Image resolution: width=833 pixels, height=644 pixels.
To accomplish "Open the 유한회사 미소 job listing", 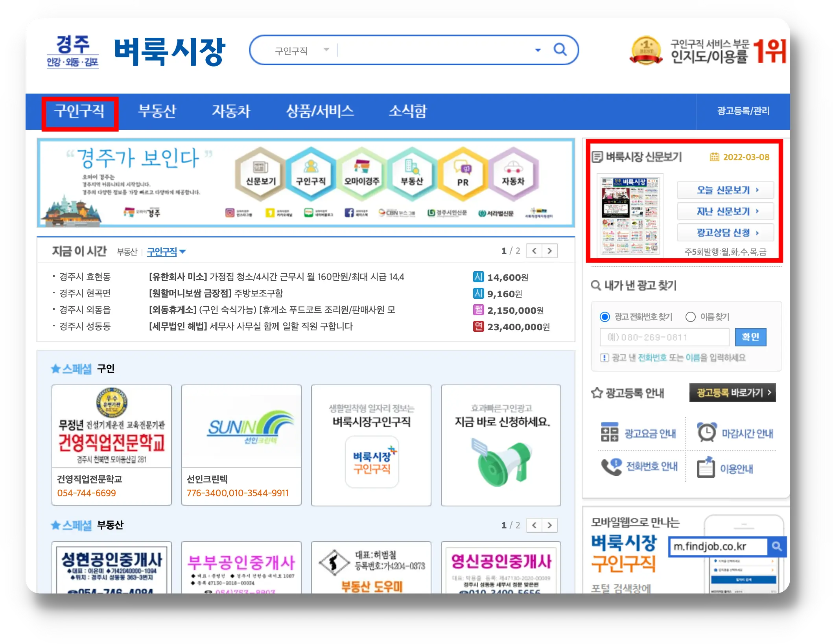I will [276, 277].
